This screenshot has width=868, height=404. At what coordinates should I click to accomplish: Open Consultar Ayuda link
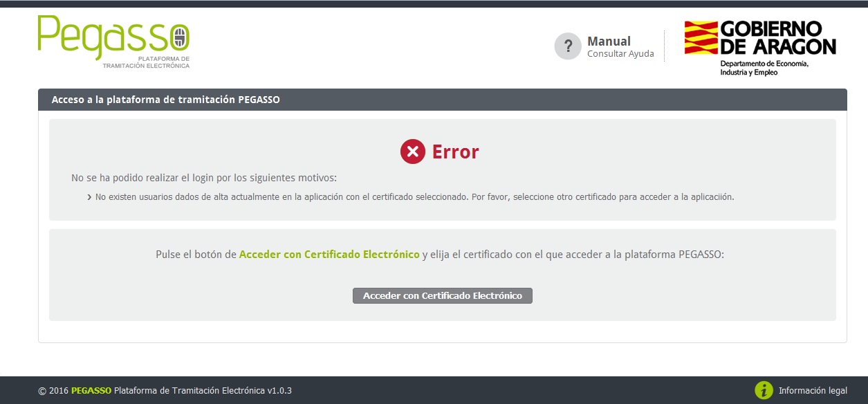pos(620,54)
